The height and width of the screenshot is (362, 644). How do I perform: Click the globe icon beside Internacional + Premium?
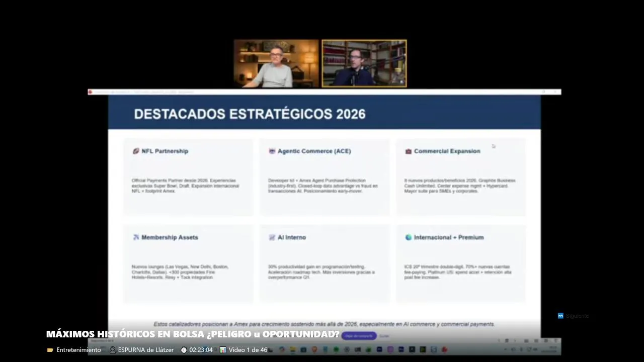(408, 237)
